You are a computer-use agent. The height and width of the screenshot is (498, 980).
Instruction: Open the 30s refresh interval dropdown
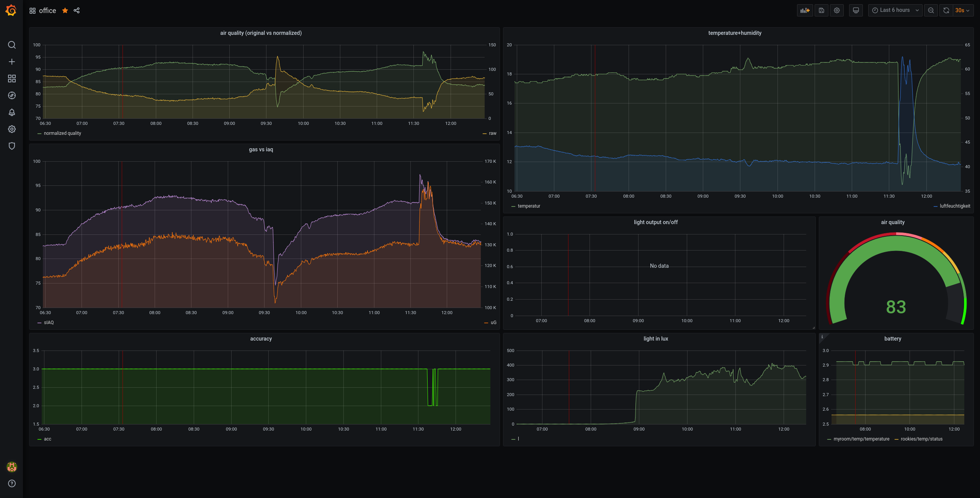pos(962,10)
